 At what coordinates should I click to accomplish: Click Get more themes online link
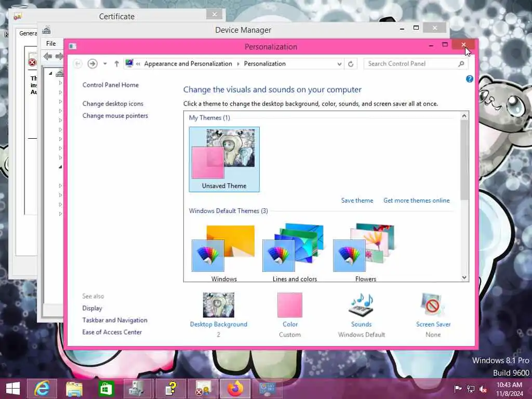[x=416, y=201]
